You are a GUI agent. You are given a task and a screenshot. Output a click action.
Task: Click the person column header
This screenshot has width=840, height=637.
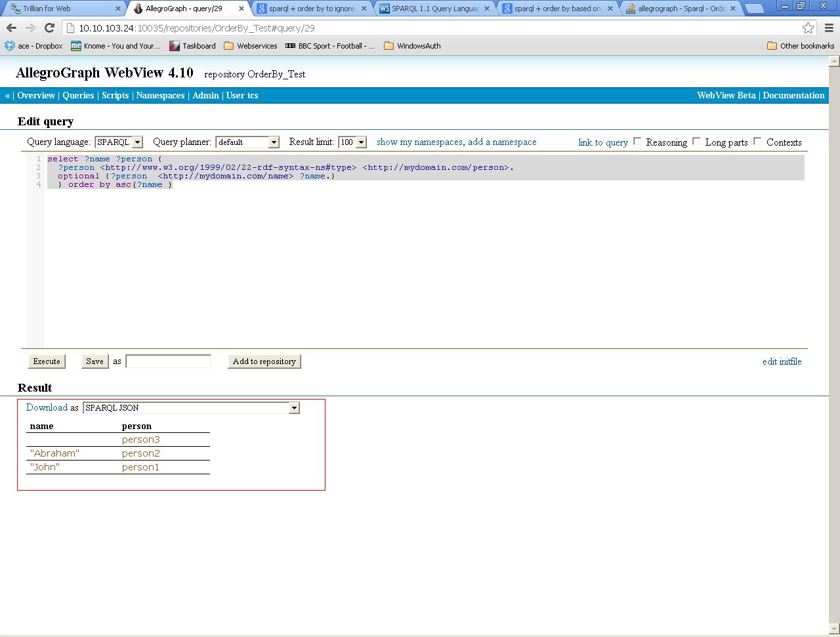136,426
